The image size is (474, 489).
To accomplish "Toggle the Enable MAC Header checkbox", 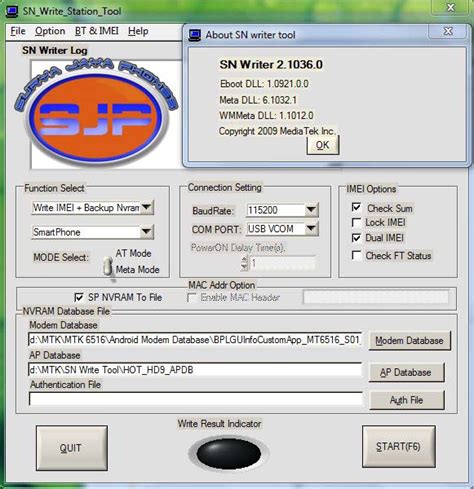I will [x=192, y=297].
